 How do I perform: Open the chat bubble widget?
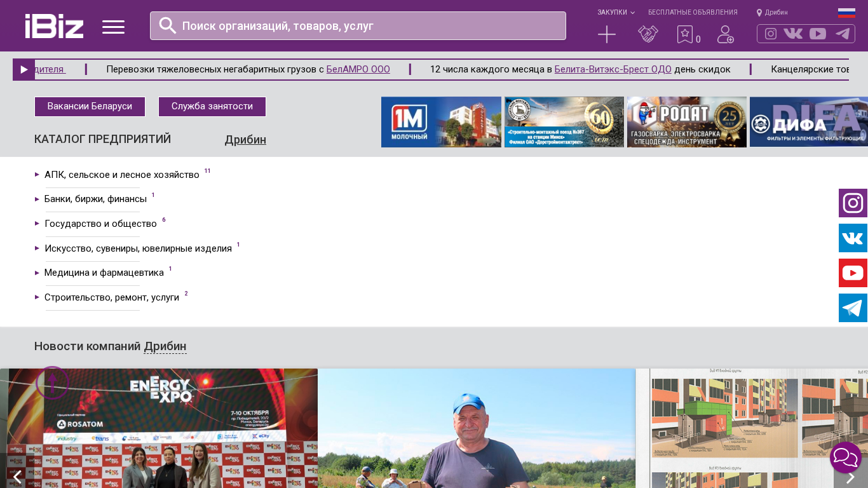point(846,457)
